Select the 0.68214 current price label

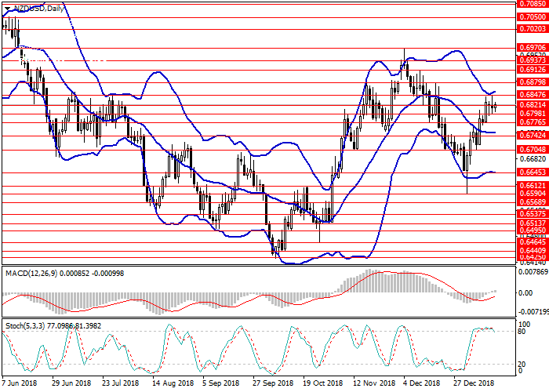click(533, 104)
